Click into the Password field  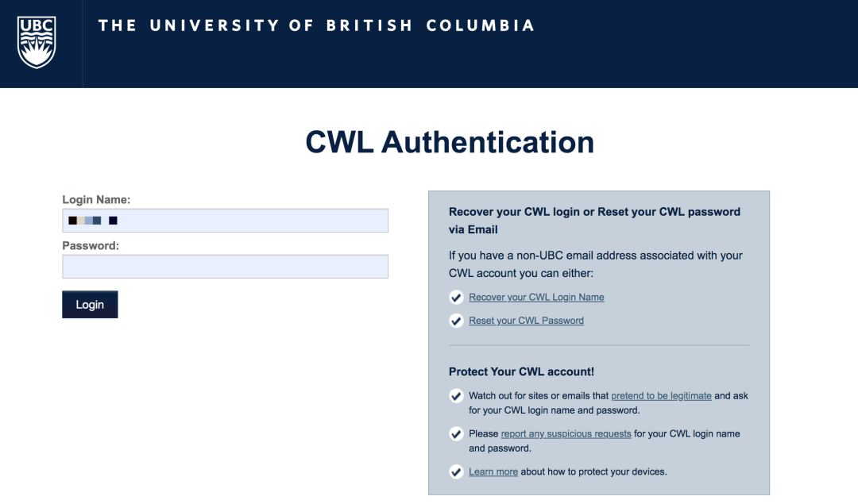tap(225, 267)
